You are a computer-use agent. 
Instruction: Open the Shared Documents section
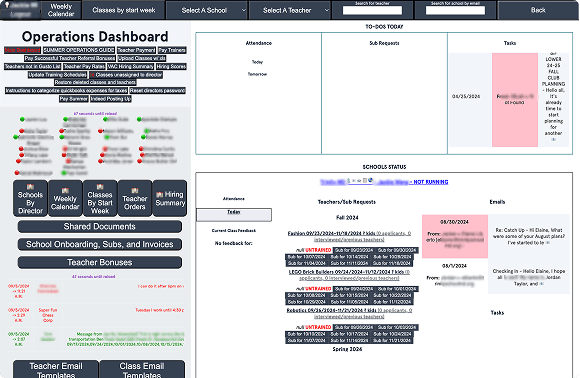[x=100, y=226]
